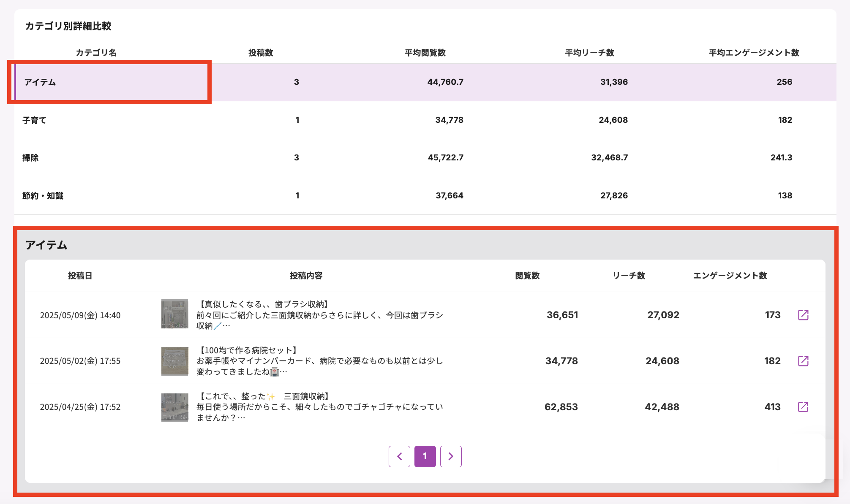Go to next page arrow
The height and width of the screenshot is (504, 850).
[451, 456]
